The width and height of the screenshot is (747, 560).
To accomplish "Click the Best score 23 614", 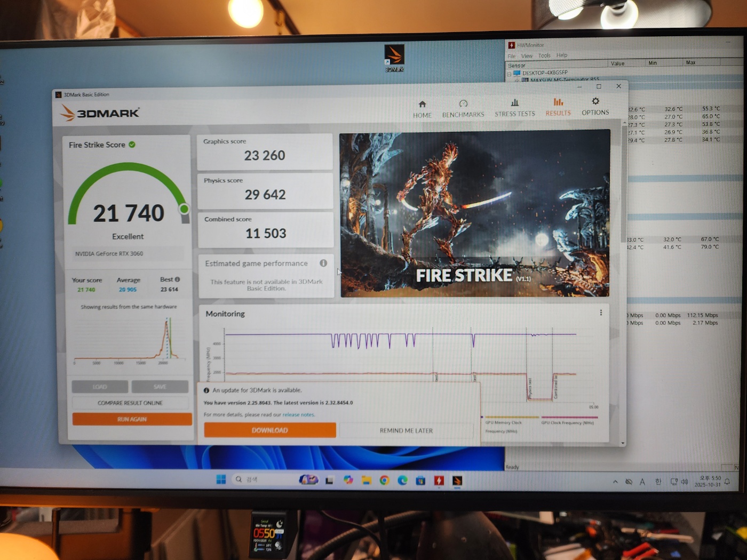I will 169,289.
